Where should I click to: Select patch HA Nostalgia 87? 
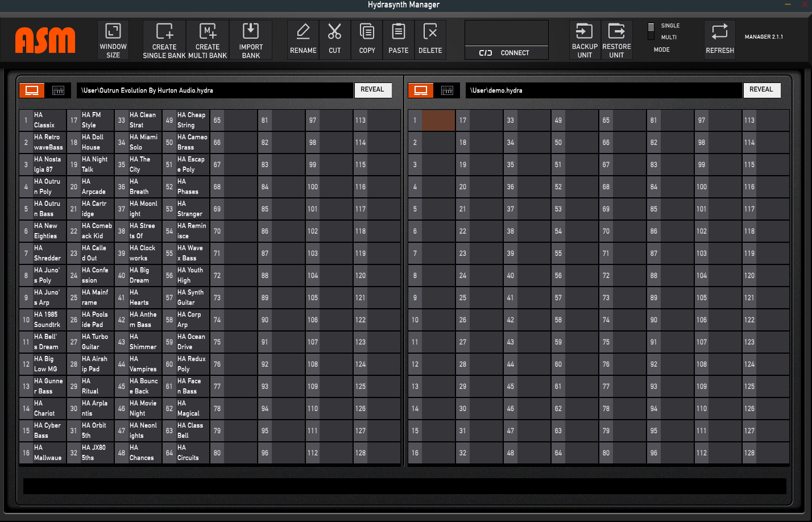click(43, 164)
